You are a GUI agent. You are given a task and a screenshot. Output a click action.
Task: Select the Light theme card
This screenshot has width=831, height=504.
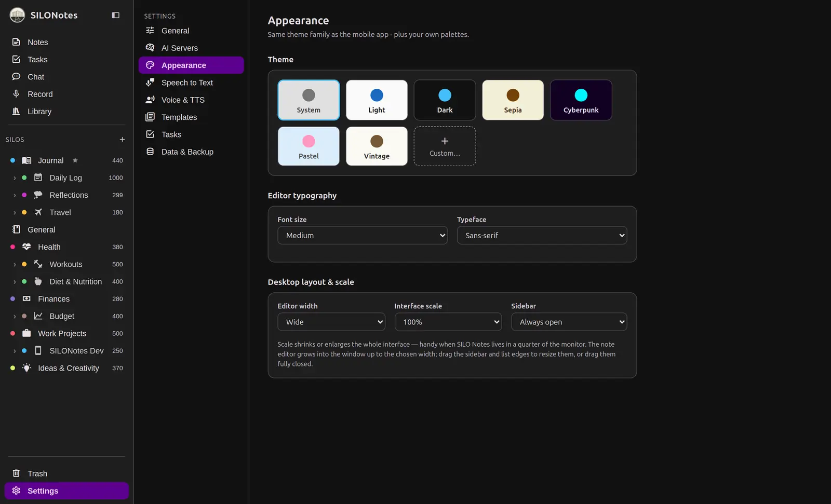point(377,100)
